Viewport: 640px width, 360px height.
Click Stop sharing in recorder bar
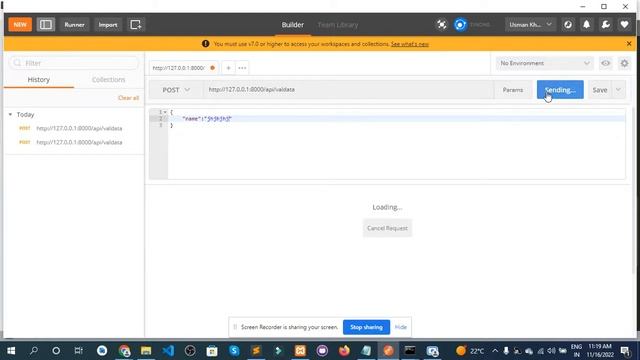click(366, 327)
